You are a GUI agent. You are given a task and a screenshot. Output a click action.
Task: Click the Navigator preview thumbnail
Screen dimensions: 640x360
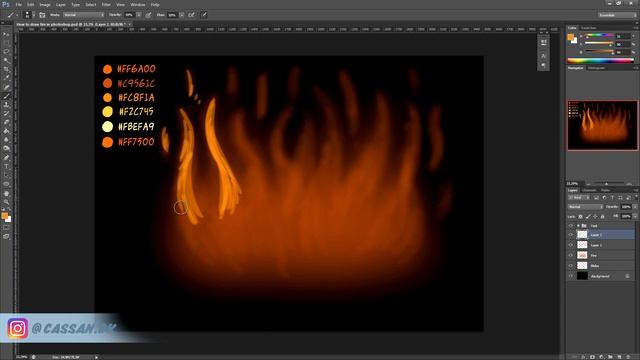tap(602, 125)
